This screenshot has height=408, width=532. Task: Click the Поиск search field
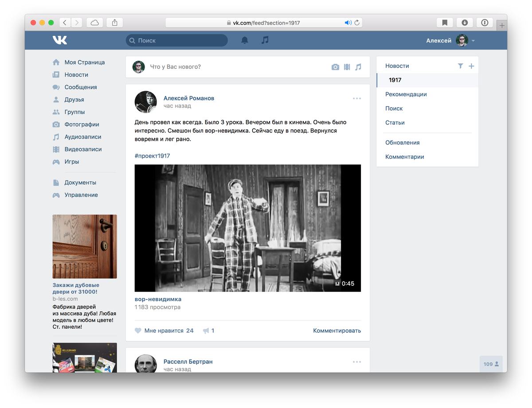point(177,40)
